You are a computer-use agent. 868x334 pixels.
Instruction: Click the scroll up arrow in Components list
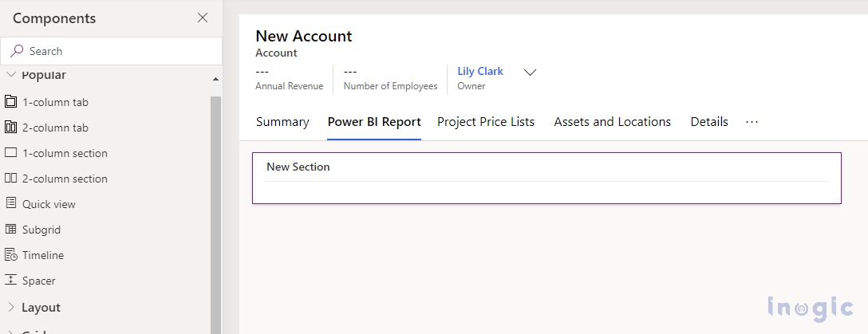tap(215, 80)
